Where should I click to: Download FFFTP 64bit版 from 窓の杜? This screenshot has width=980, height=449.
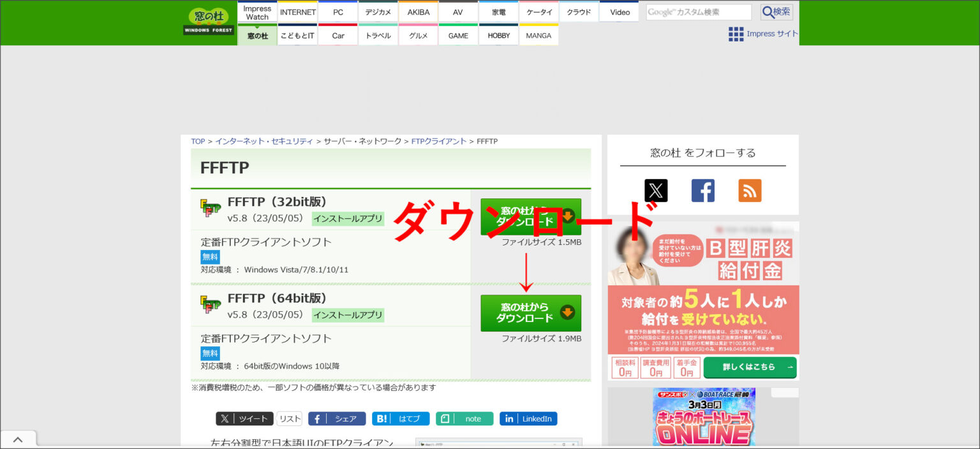(531, 313)
